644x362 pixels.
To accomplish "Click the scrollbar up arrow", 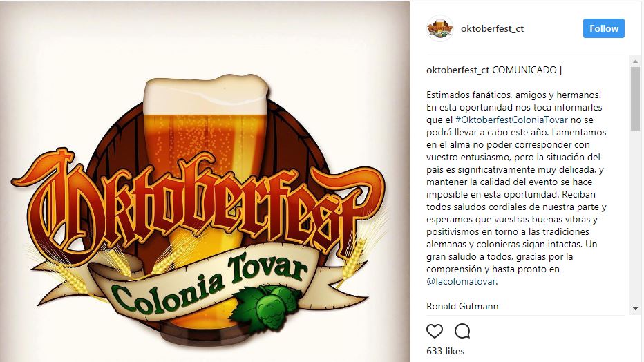I will (x=636, y=61).
